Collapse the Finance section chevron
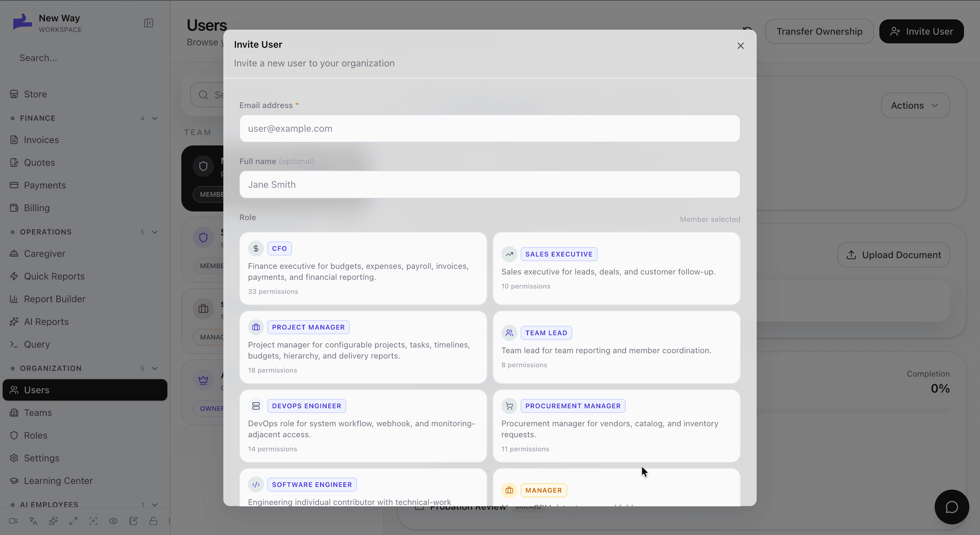 pos(154,118)
